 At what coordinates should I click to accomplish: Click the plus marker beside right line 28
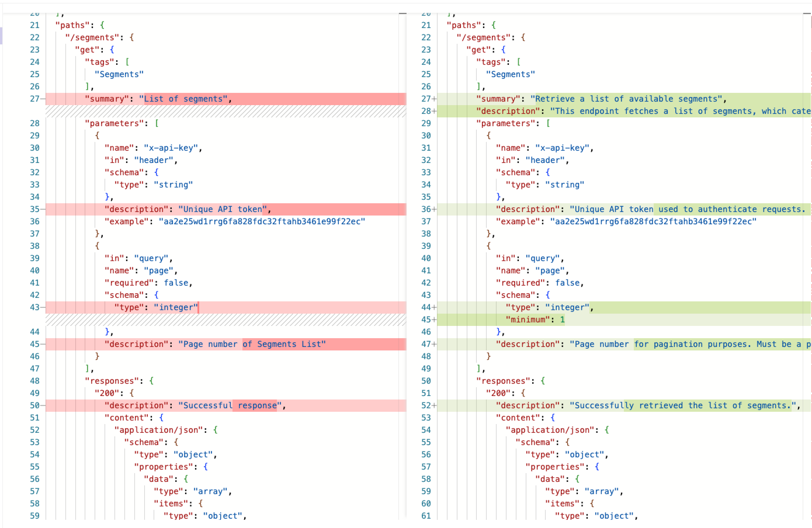click(434, 111)
